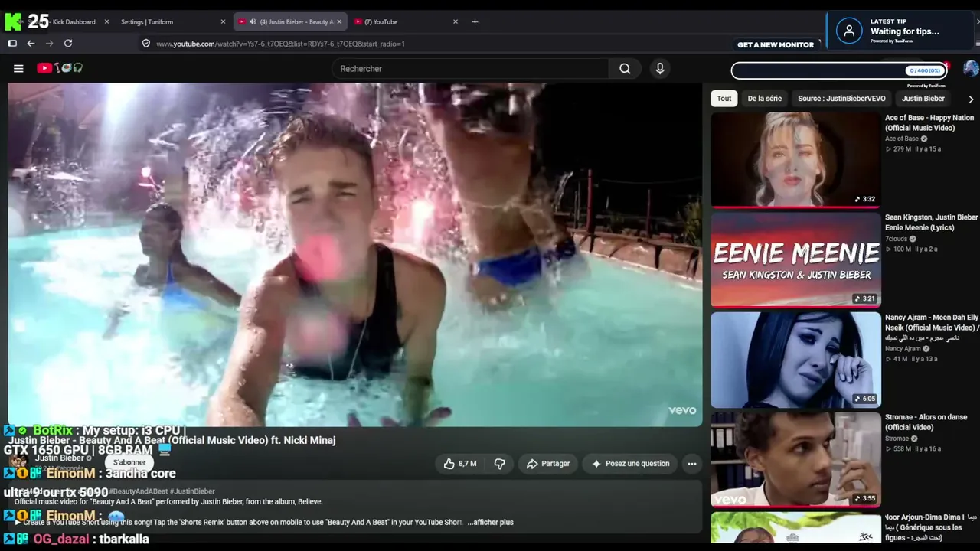Screen dimensions: 980x551
Task: Click the search magnifier button
Action: pyautogui.click(x=625, y=69)
